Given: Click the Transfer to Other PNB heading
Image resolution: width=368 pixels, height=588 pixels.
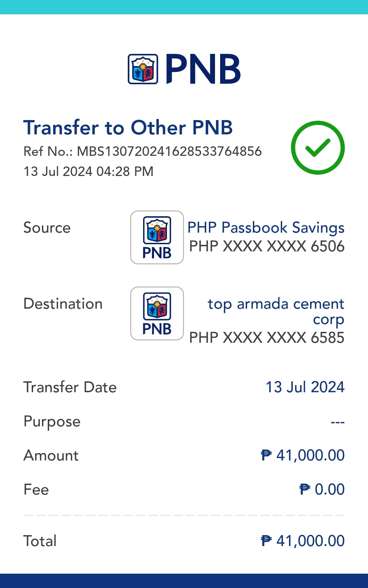Looking at the screenshot, I should pos(128,128).
